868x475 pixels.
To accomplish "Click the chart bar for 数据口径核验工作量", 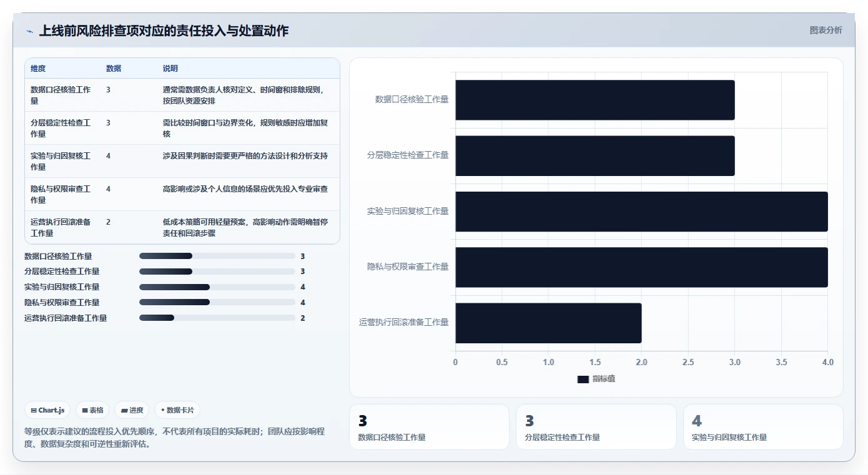I will pos(595,100).
